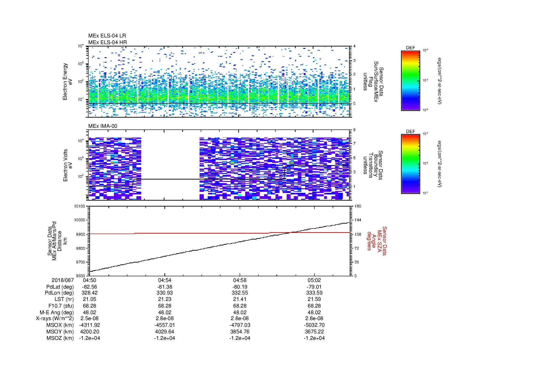This screenshot has height=392, width=555.
Task: Click the '9700' altitude axis label
Action: (x=81, y=262)
